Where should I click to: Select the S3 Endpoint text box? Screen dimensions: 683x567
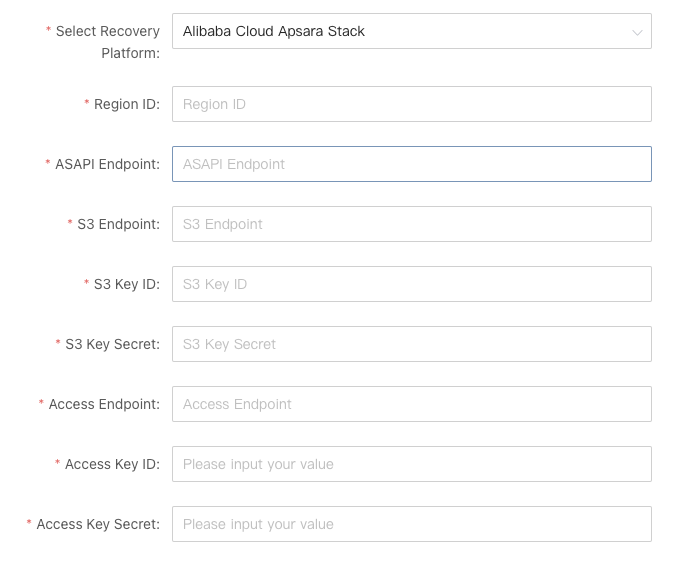coord(412,224)
